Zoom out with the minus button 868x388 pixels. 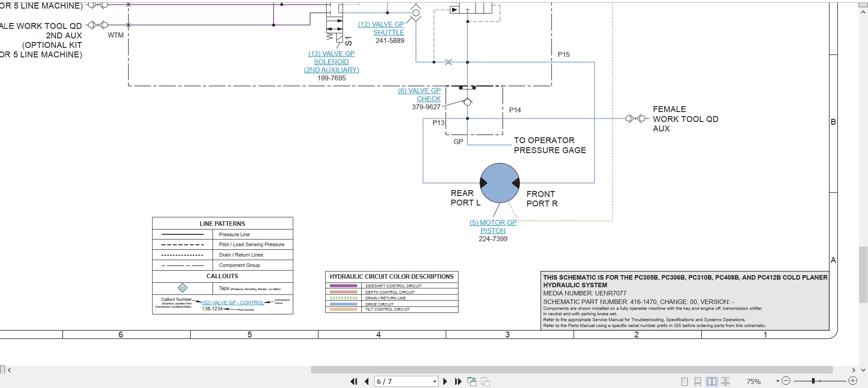coord(786,381)
